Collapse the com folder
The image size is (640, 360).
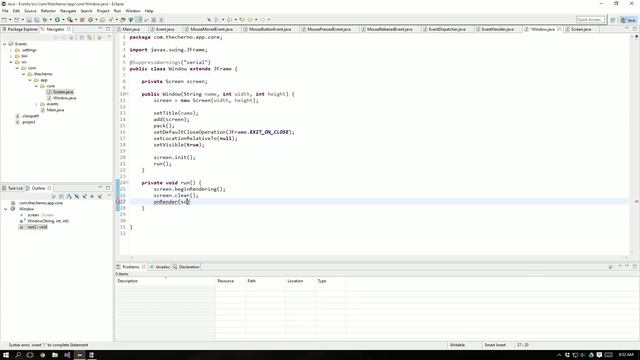click(x=17, y=68)
